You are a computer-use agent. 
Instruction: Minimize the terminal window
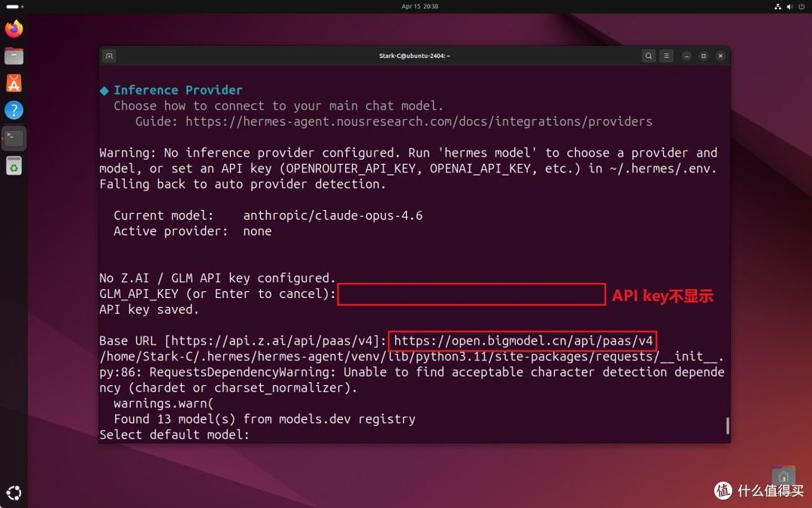[686, 56]
